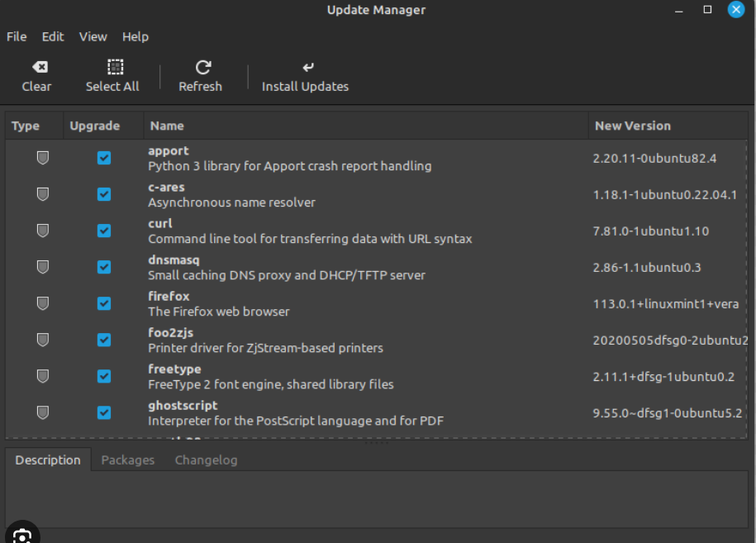Sort by the Upgrade column header
The width and height of the screenshot is (756, 543).
[103, 126]
